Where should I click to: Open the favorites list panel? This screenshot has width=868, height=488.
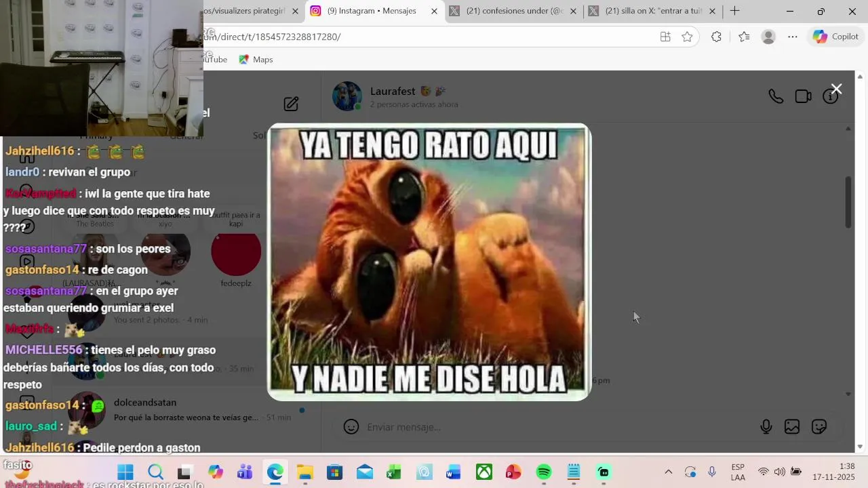click(x=744, y=37)
